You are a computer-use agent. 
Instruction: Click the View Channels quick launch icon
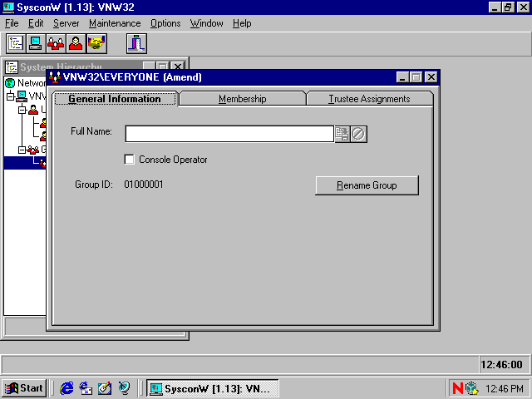point(124,388)
